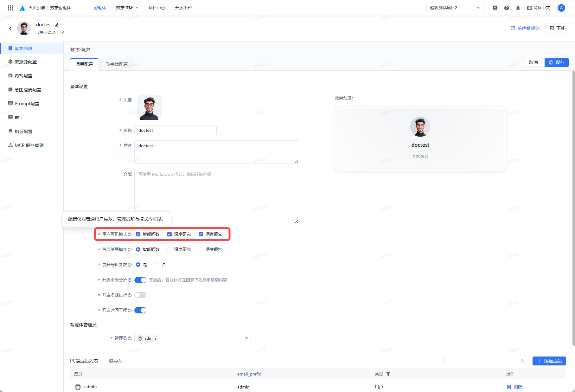Viewport: 575px width, 392px height.
Task: Go back with the left arrow
Action: click(10, 28)
